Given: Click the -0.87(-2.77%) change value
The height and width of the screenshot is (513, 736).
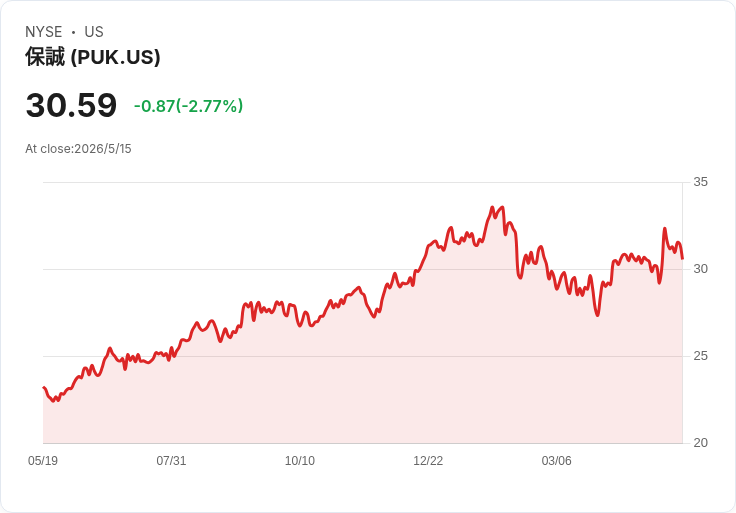Looking at the screenshot, I should point(188,106).
